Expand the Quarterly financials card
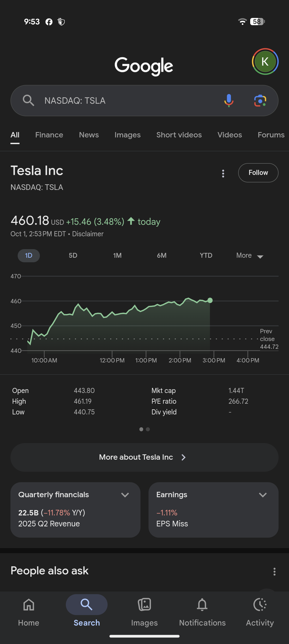Viewport: 289px width, 644px height. pyautogui.click(x=125, y=495)
